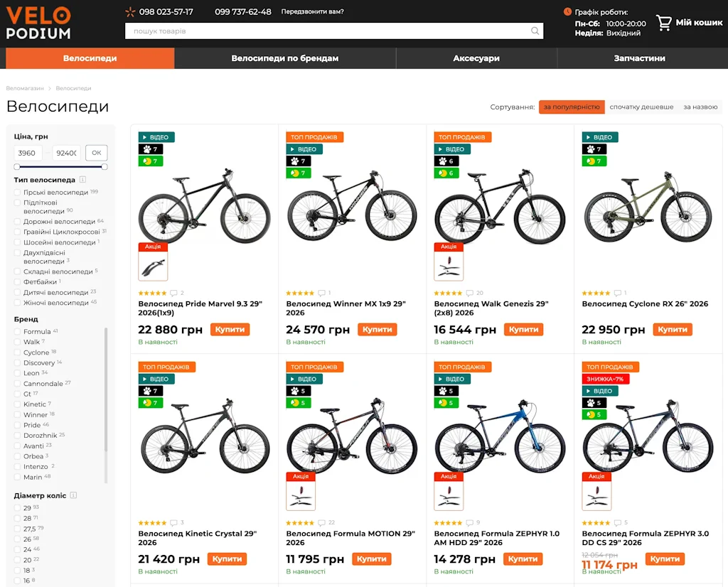Apply price filter with OK button

coord(97,153)
